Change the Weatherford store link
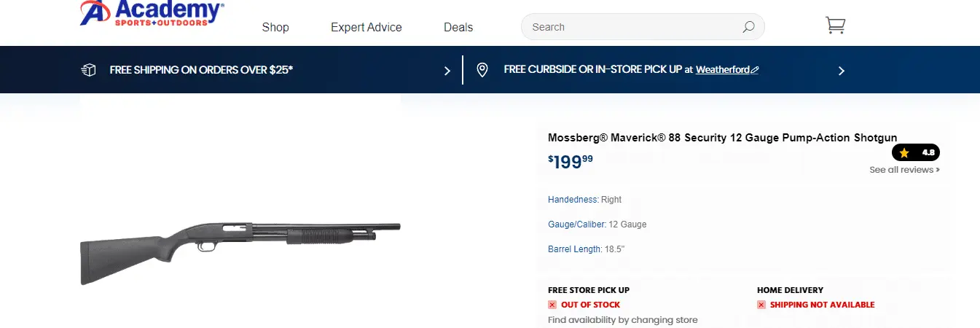The image size is (980, 328). tap(722, 70)
